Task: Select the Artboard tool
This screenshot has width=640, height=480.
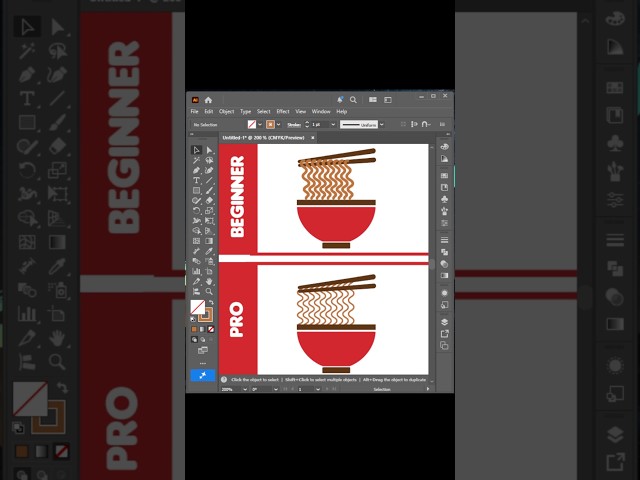Action: point(209,271)
